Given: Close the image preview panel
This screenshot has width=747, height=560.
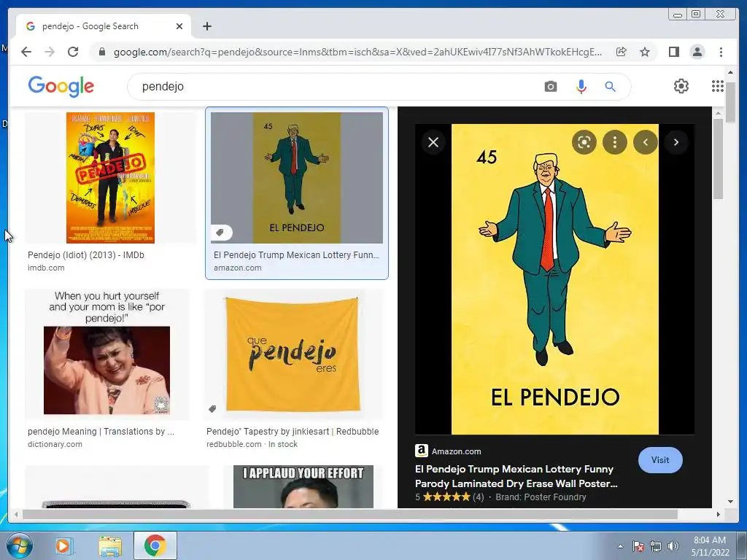Looking at the screenshot, I should 433,142.
